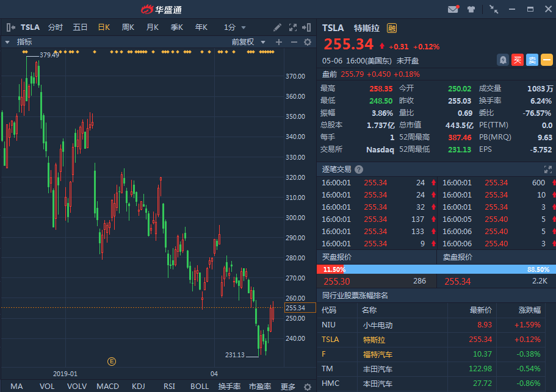Click the earnings E marker on chart
Viewport: 556px width, 392px height.
tap(112, 362)
